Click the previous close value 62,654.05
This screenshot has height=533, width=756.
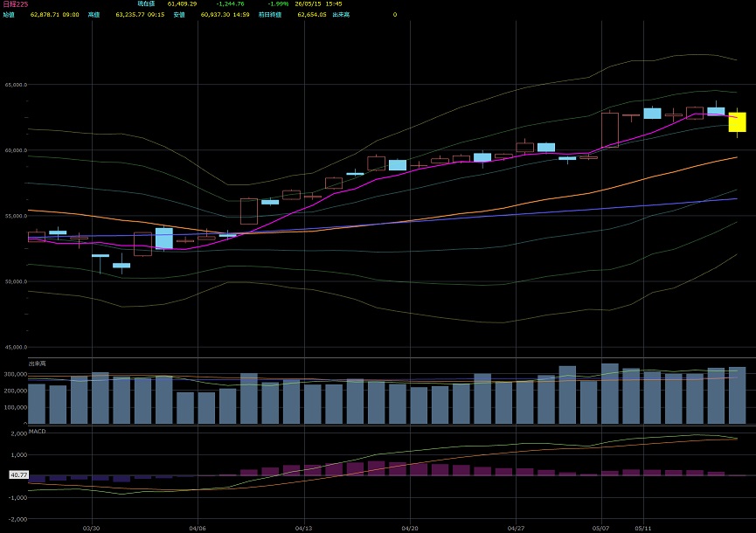(312, 15)
